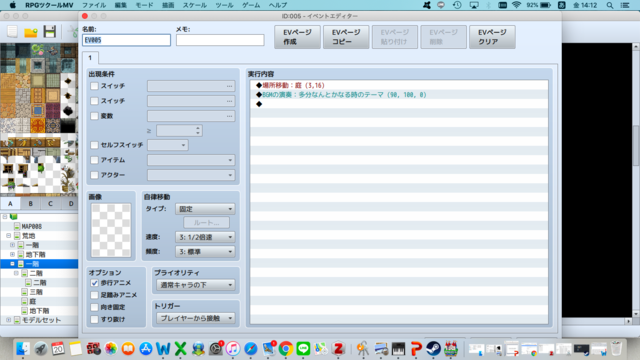
Task: Open the タイプ dropdown showing 固定
Action: coord(205,209)
